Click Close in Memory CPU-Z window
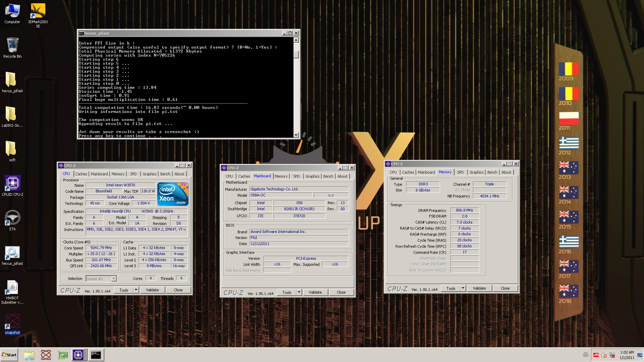This screenshot has width=644, height=362. [x=505, y=288]
